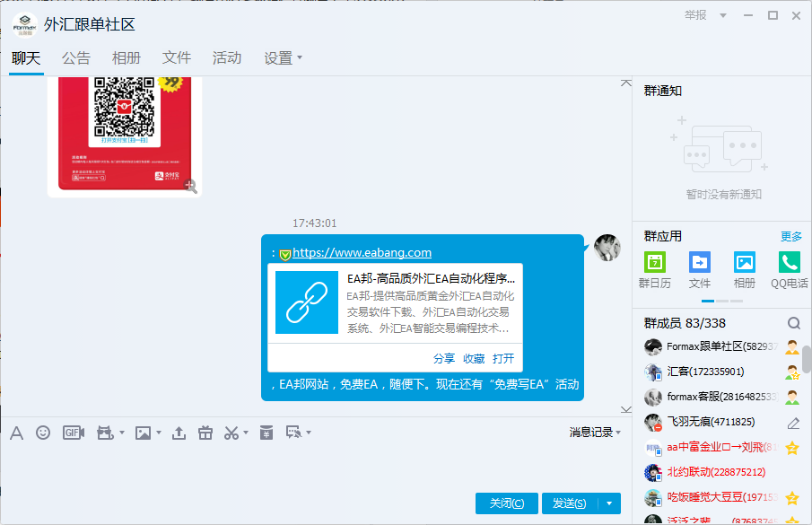Screen dimensions: 812x525
Task: Click the sender avatar beside the message
Action: 607,248
